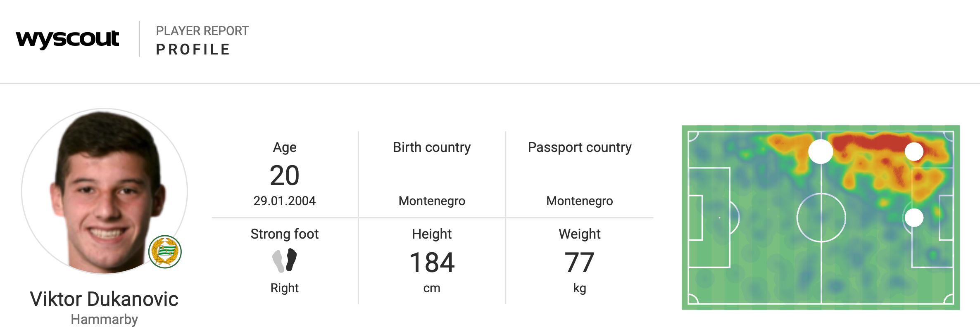This screenshot has height=329, width=980.
Task: Click the birth date 29.01.2004
Action: pyautogui.click(x=284, y=201)
